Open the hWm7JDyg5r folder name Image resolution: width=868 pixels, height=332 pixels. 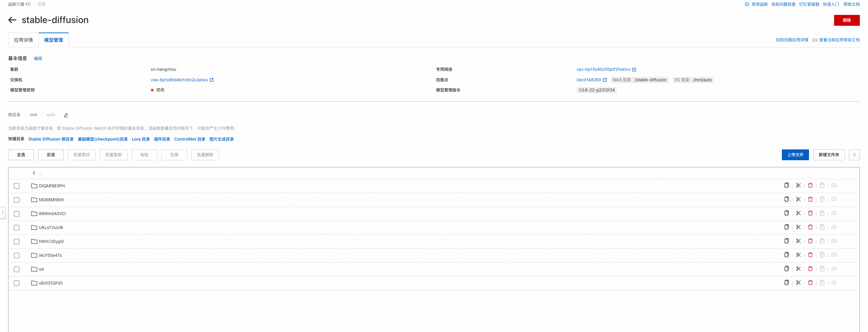[x=52, y=242]
